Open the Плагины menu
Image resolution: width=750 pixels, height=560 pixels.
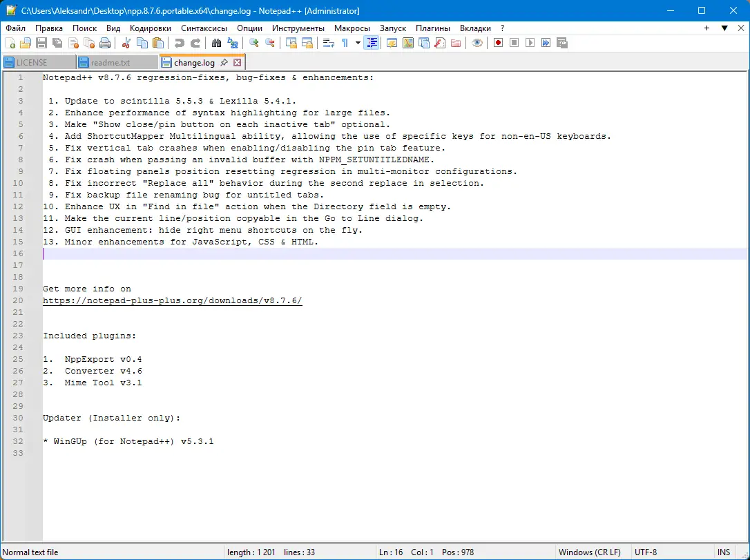[x=433, y=28]
